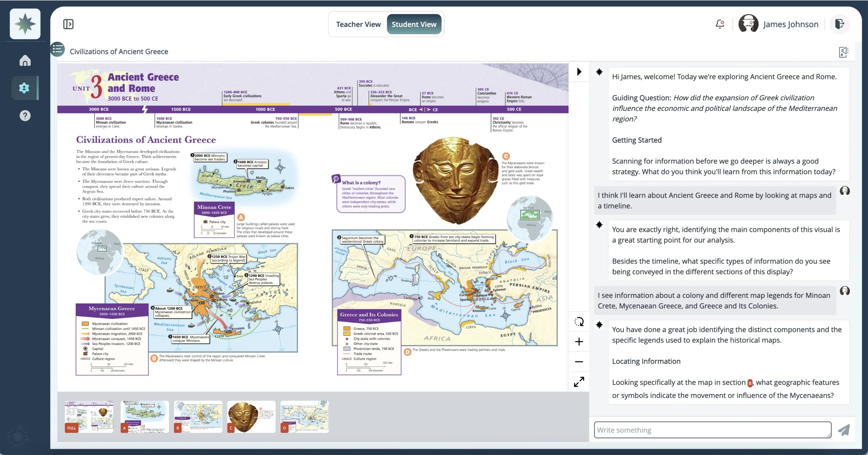Go to Home in the sidebar

pyautogui.click(x=25, y=60)
